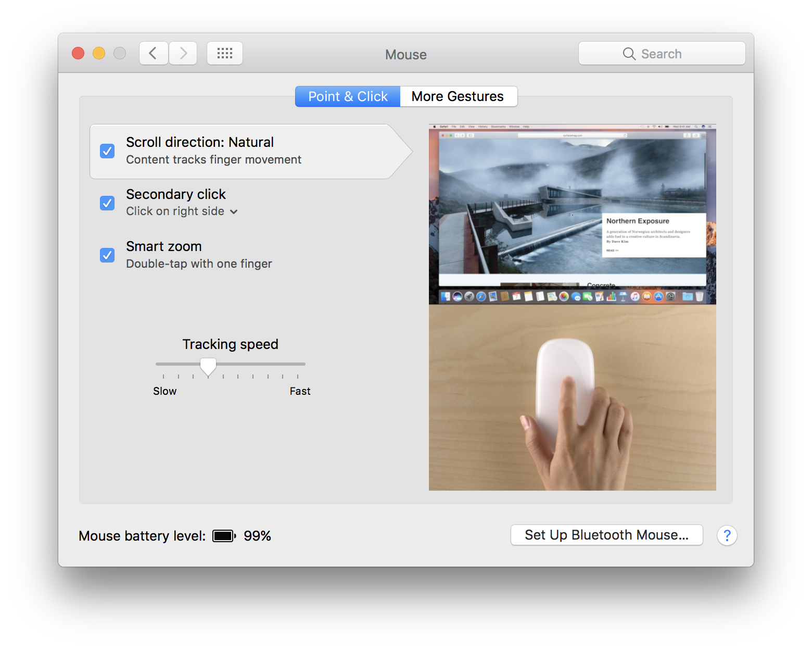Go back with the left chevron button
This screenshot has width=812, height=650.
(154, 53)
